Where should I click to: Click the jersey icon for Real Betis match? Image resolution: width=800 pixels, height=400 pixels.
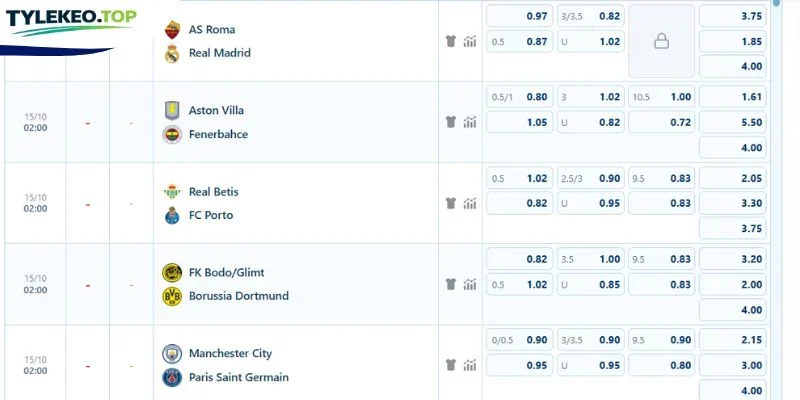(x=450, y=203)
